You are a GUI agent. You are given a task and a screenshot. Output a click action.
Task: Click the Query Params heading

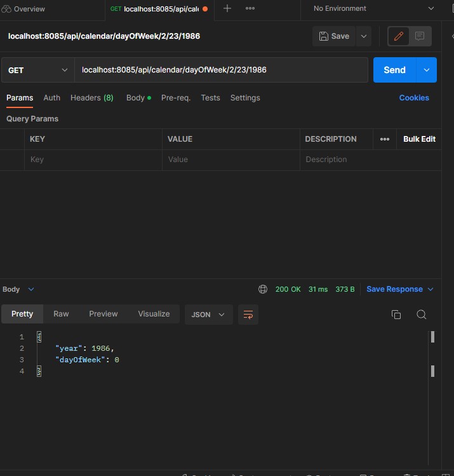(32, 119)
